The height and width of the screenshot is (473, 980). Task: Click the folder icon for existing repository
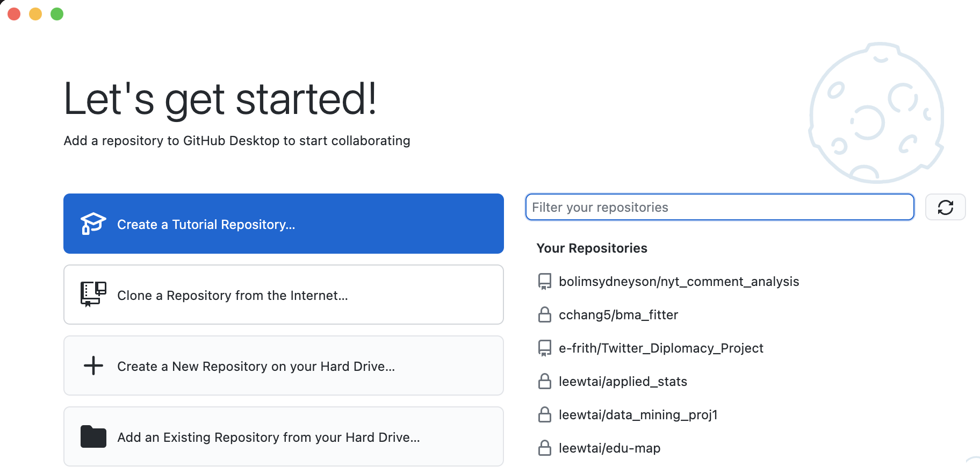tap(93, 436)
